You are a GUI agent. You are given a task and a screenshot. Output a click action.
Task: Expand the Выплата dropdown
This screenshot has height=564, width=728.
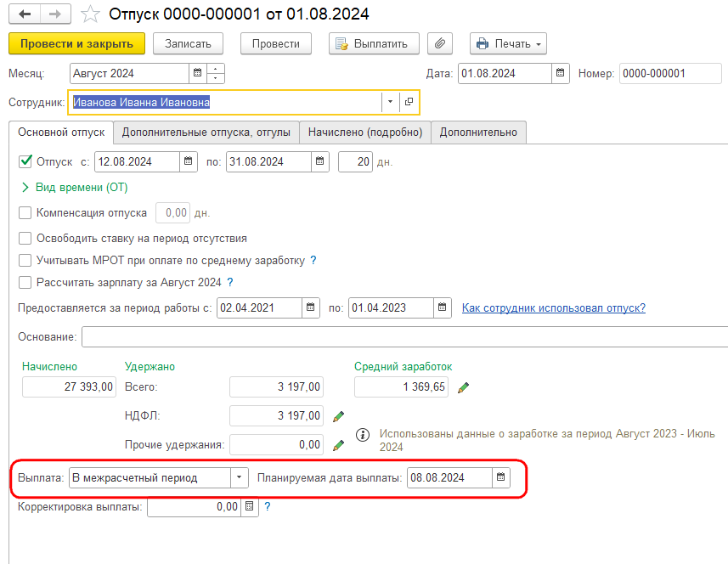[x=239, y=477]
